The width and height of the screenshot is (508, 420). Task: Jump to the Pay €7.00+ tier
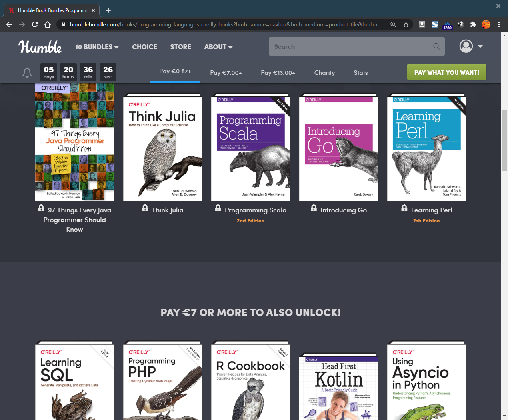coord(226,73)
